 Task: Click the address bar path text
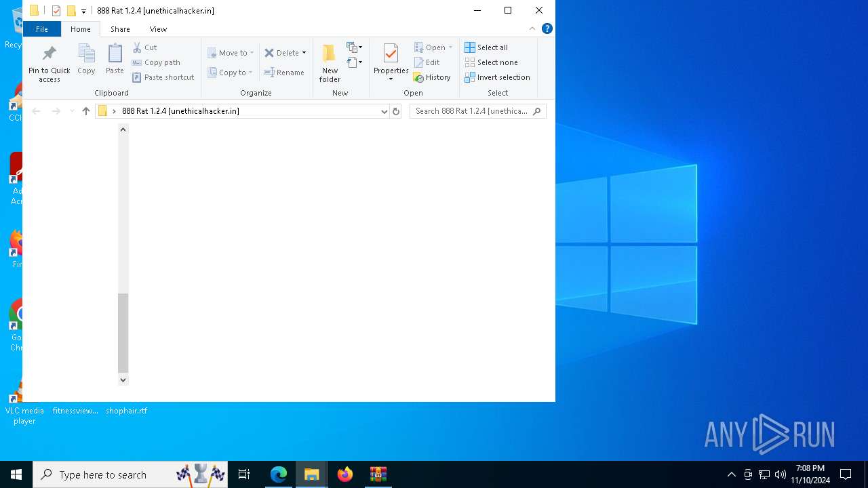tap(180, 111)
